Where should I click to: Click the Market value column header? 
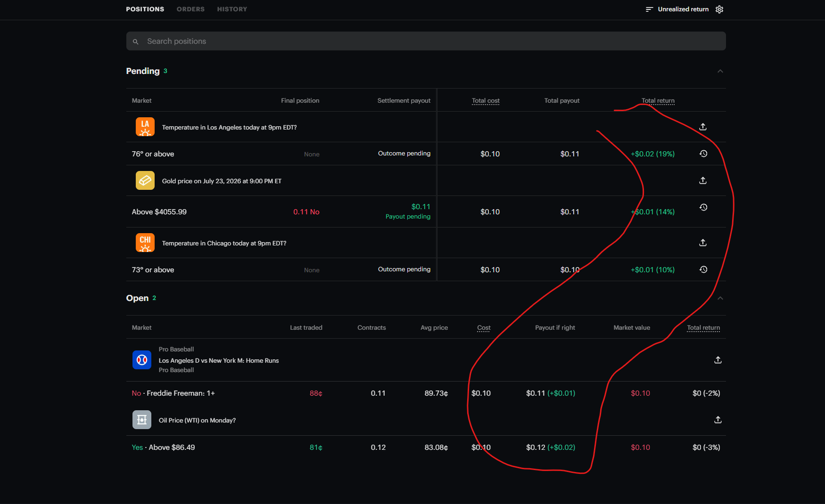pyautogui.click(x=632, y=328)
